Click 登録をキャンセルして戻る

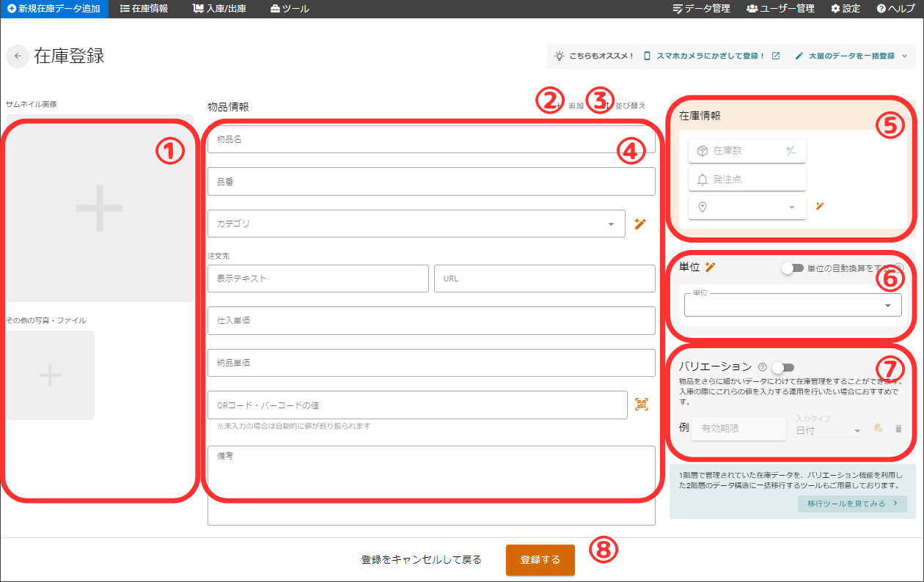click(422, 560)
